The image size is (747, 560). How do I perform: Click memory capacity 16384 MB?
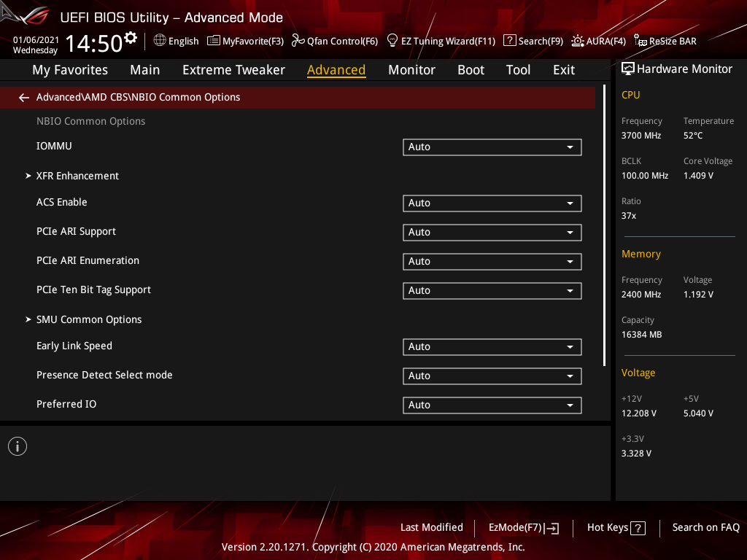642,335
